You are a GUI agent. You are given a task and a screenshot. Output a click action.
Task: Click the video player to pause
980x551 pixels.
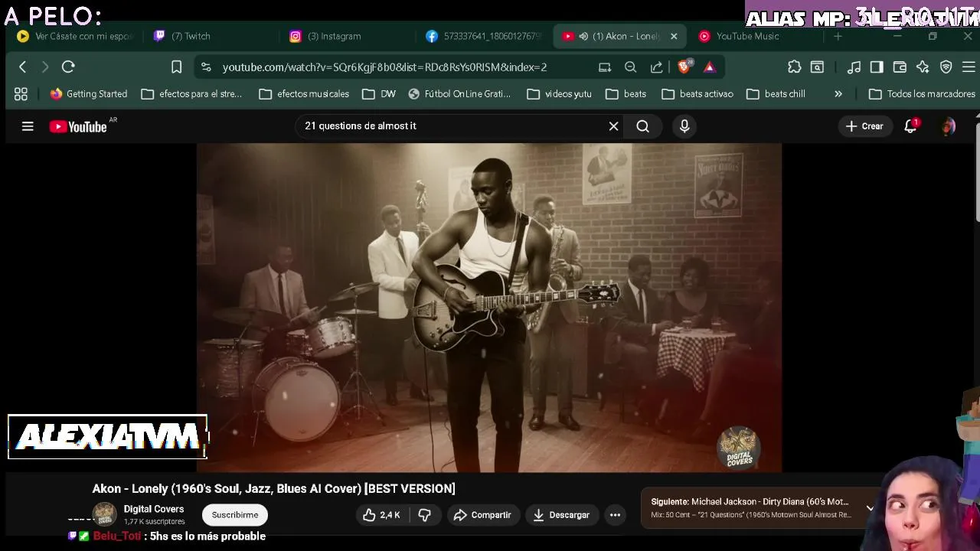tap(489, 308)
